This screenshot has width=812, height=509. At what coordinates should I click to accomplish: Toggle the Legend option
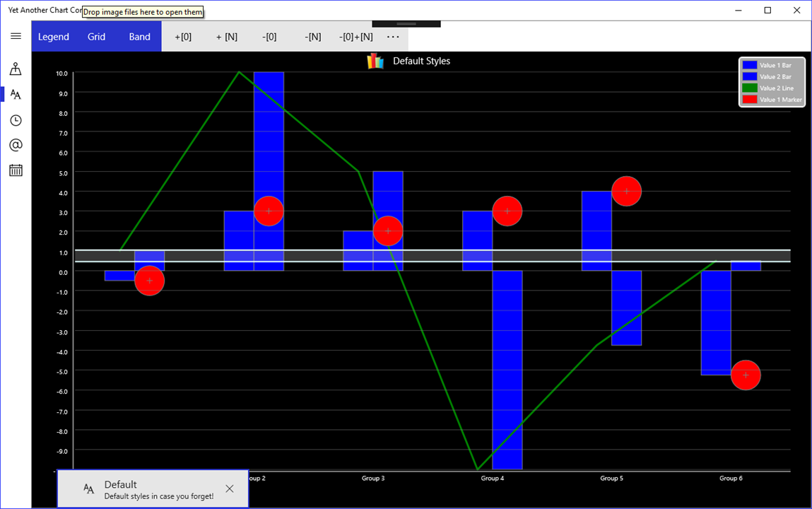(53, 37)
